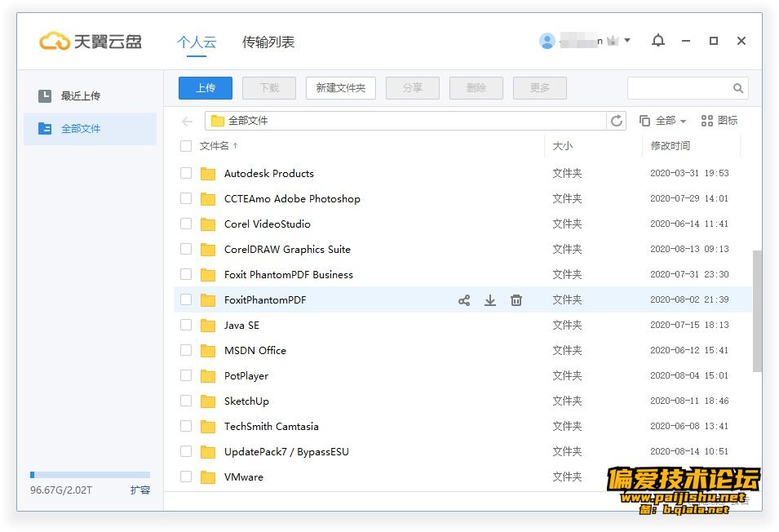Click the SketchUp folder icon
This screenshot has width=779, height=532.
point(208,401)
